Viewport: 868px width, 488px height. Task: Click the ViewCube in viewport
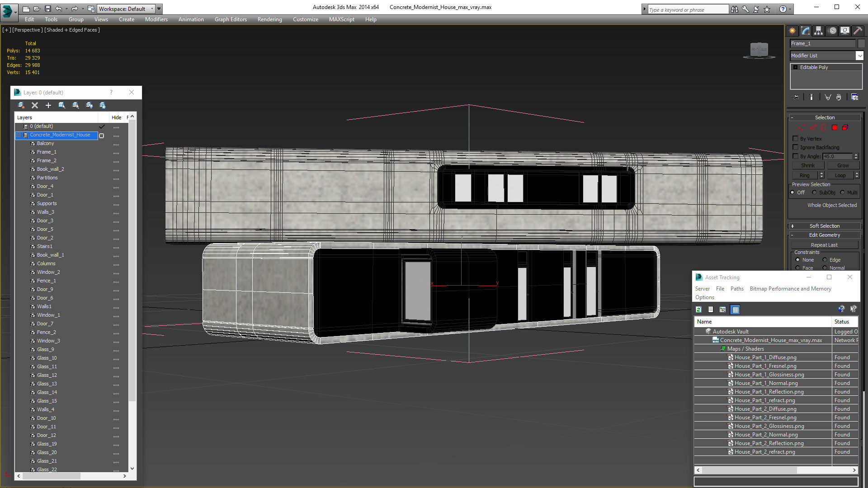click(759, 49)
